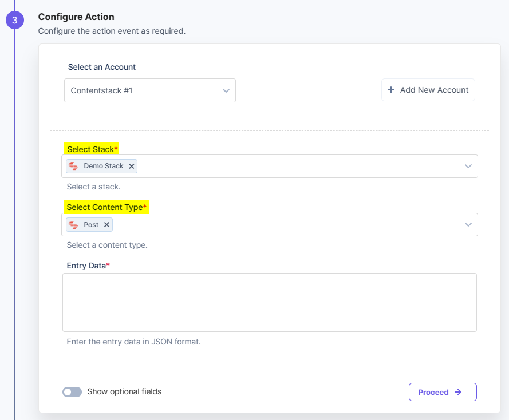
Task: Open the Contentstack #1 account dropdown
Action: click(150, 90)
